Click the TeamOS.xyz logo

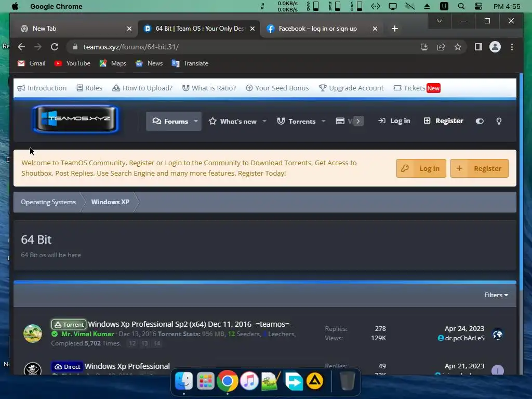pos(75,119)
